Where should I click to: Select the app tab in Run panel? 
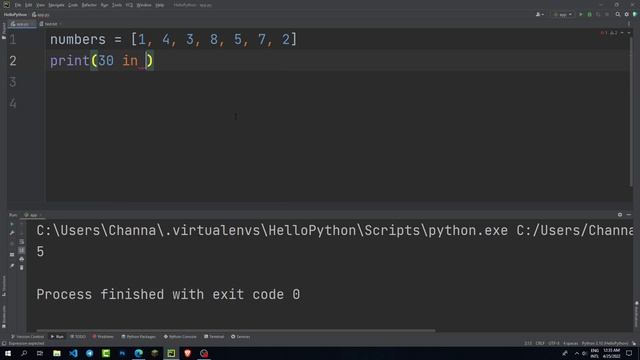point(33,215)
